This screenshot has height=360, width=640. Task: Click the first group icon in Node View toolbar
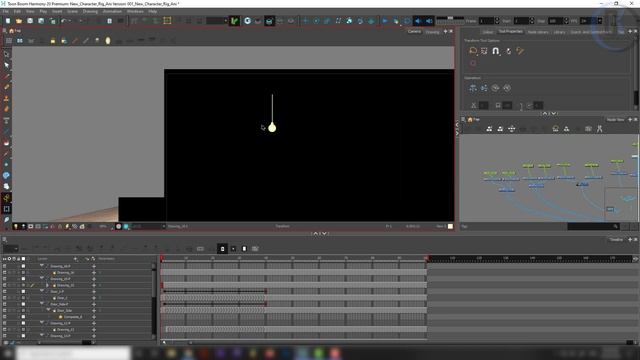coord(489,129)
